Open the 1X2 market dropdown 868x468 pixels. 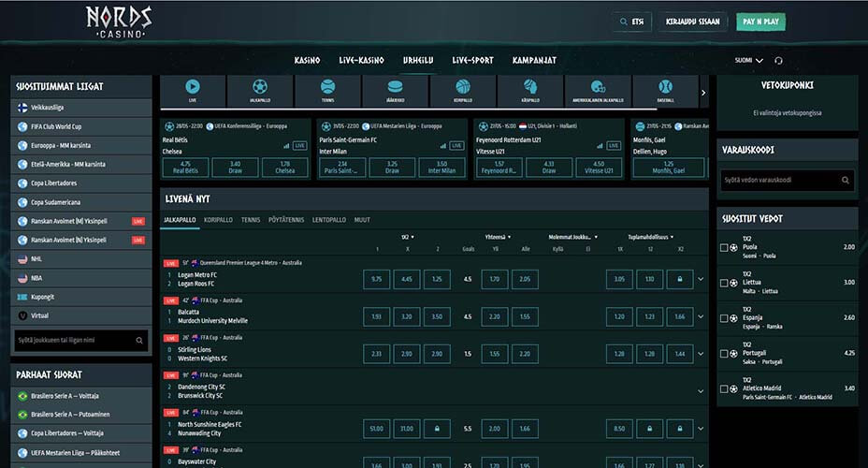click(408, 237)
